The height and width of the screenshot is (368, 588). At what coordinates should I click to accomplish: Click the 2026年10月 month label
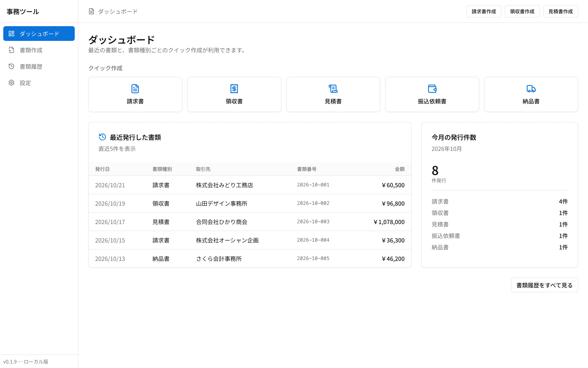pos(446,149)
